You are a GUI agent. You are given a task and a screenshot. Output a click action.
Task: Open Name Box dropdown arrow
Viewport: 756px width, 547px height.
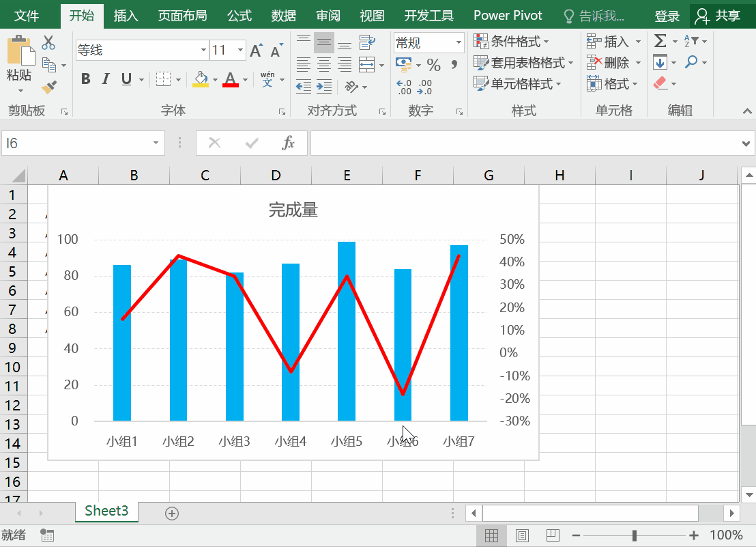(x=156, y=143)
